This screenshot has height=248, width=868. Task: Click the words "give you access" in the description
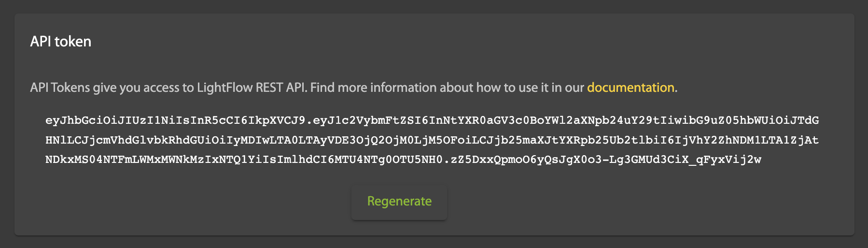[x=129, y=88]
